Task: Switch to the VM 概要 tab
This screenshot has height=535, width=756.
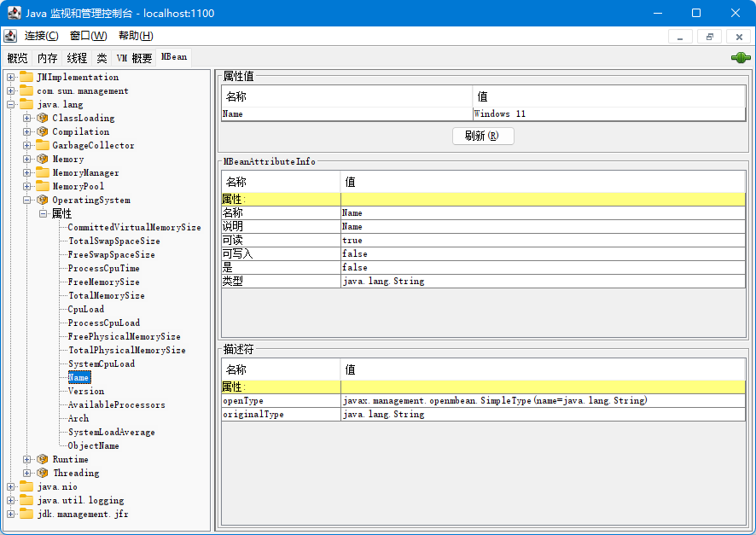Action: pos(134,58)
